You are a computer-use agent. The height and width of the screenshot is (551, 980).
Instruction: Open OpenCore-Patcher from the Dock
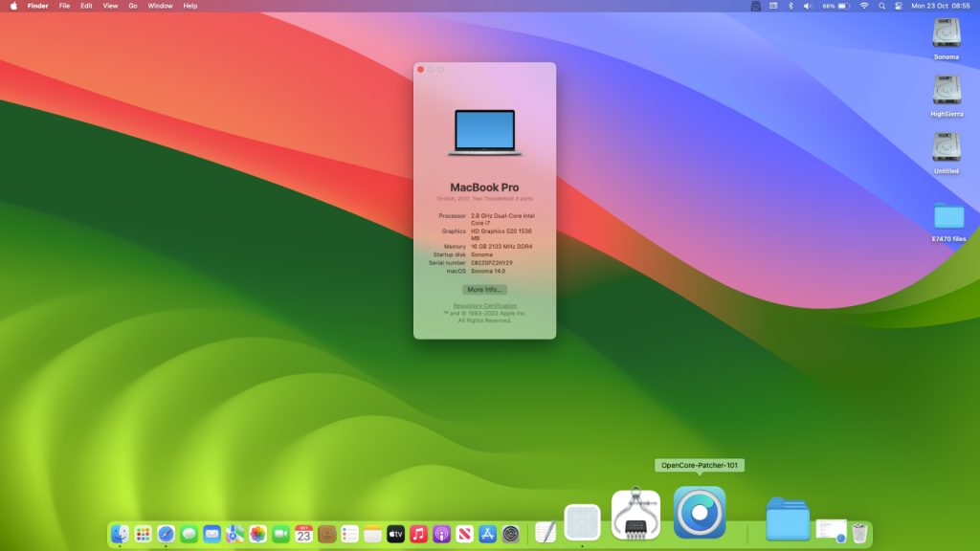pyautogui.click(x=699, y=513)
